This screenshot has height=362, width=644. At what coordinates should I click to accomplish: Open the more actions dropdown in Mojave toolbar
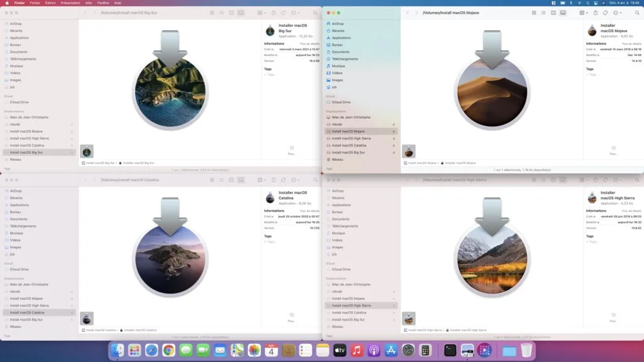pos(615,12)
